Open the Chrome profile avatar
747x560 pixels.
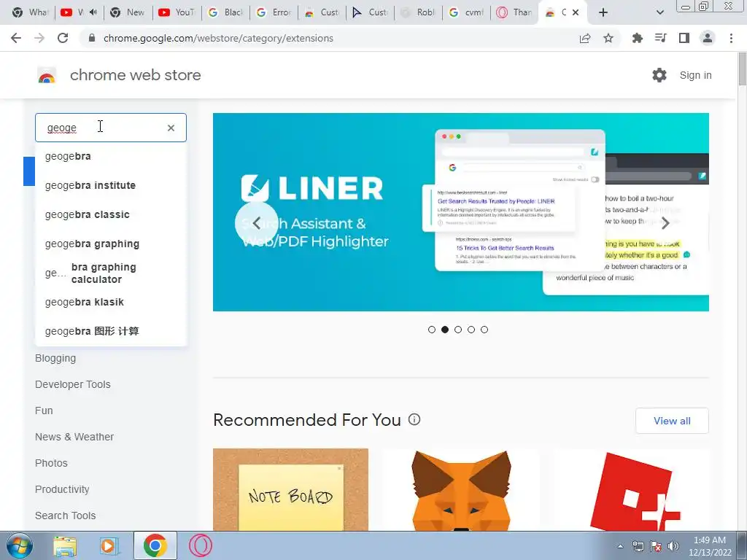[x=708, y=38]
